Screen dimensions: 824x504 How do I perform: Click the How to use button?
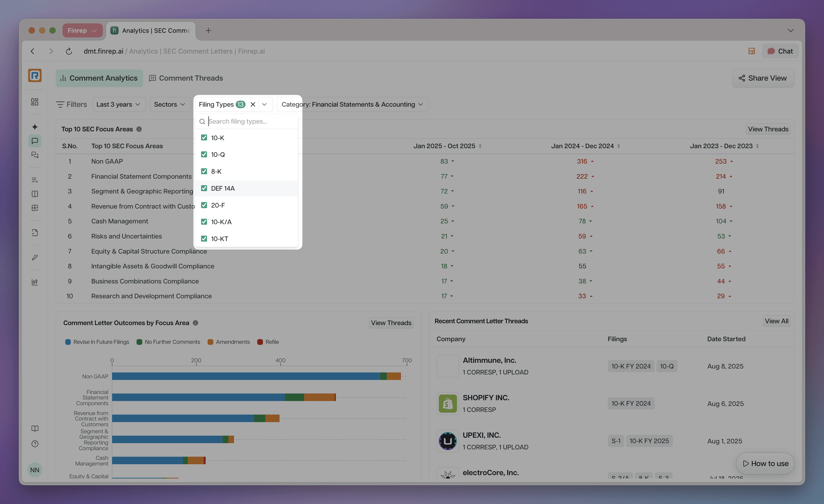tap(765, 463)
